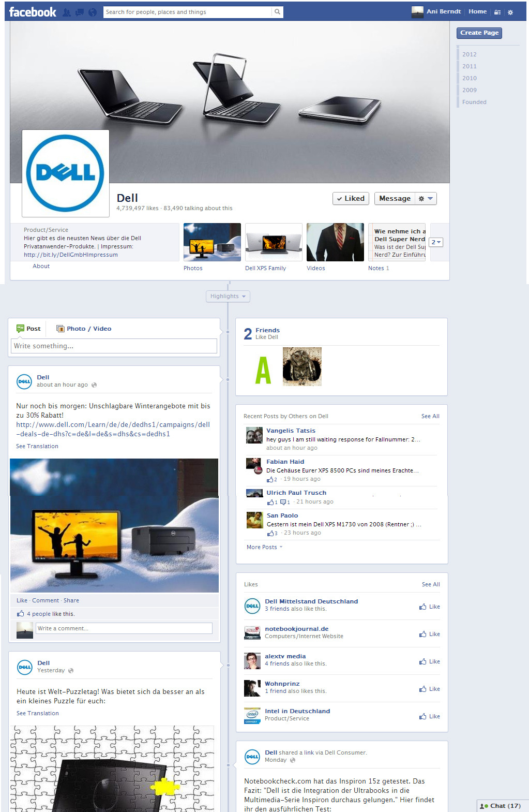
Task: Jump to 2012 in timeline
Action: (x=470, y=54)
